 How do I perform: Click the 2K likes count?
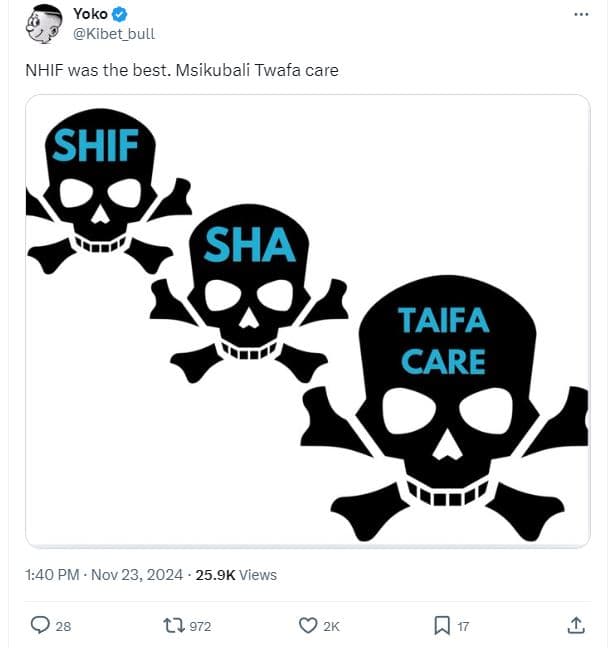(x=332, y=626)
